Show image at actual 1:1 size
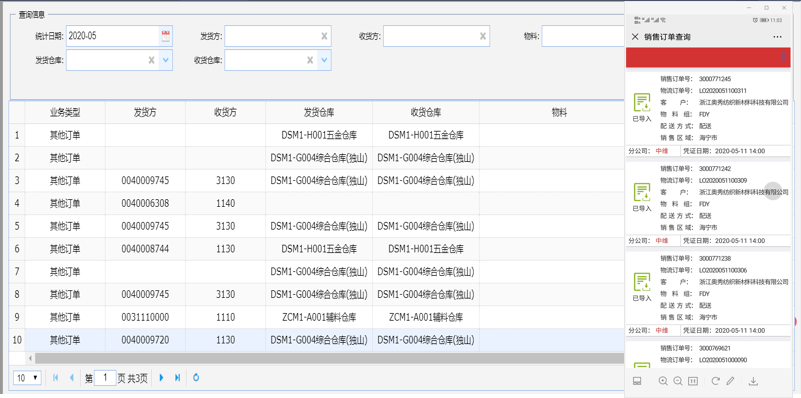The width and height of the screenshot is (801, 398). point(693,381)
